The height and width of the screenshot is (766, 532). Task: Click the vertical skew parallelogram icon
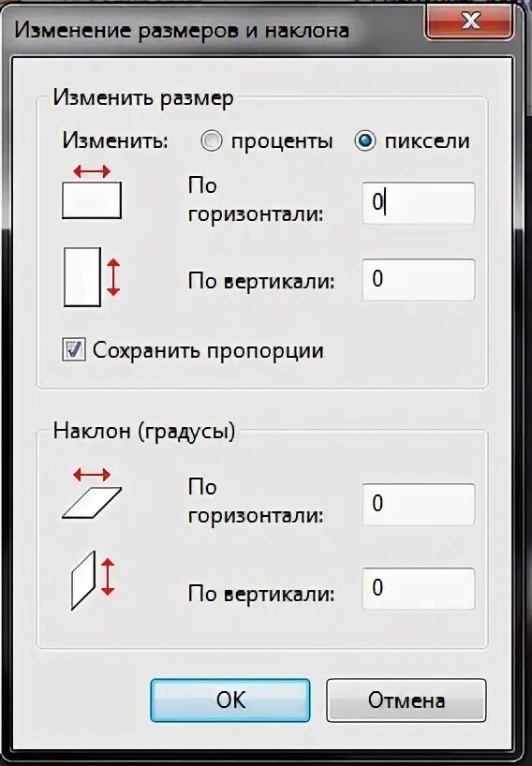click(x=93, y=581)
